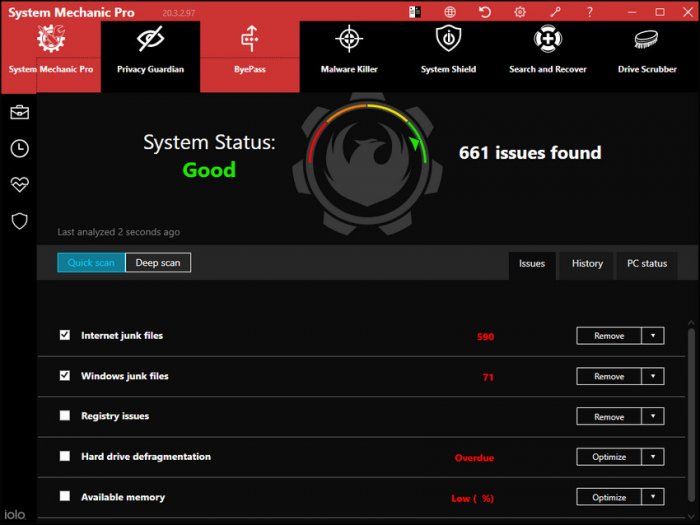Click the iolo logo
The image size is (700, 525).
(x=15, y=515)
